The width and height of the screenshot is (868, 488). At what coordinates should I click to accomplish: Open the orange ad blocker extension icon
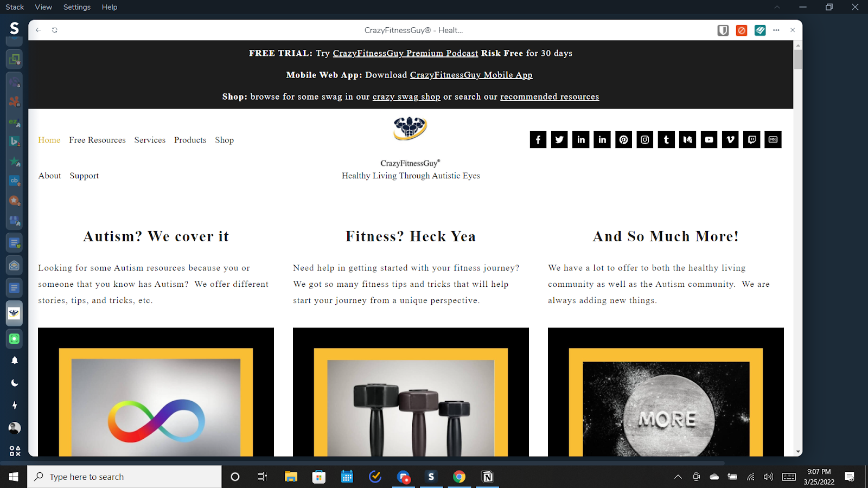pyautogui.click(x=742, y=30)
